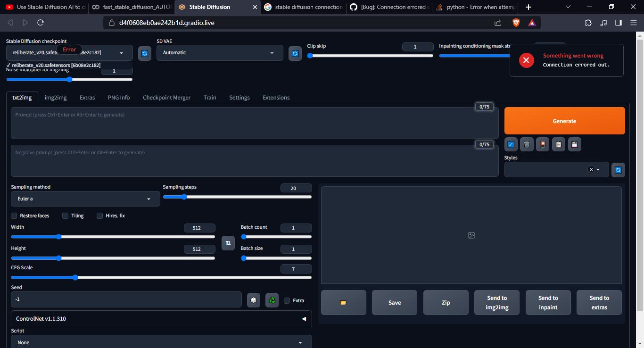Enable the Tiling checkbox
644x348 pixels.
pos(65,215)
